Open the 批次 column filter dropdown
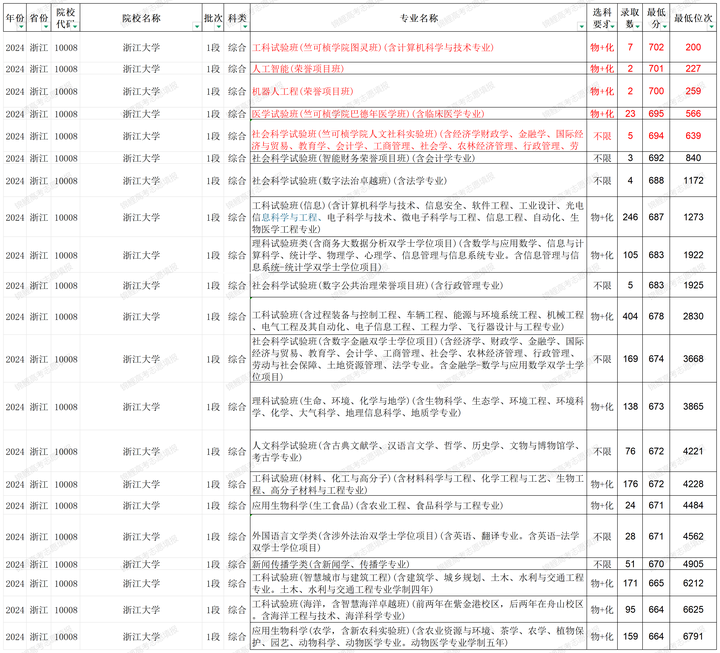720x653 pixels. click(x=219, y=27)
